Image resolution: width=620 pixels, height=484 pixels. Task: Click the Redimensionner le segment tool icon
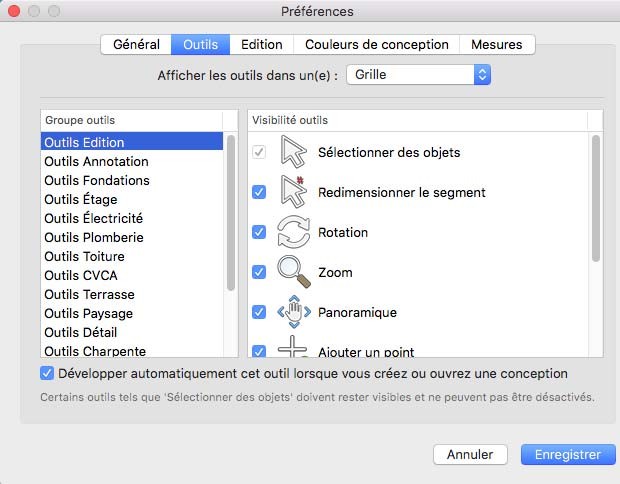[x=294, y=192]
